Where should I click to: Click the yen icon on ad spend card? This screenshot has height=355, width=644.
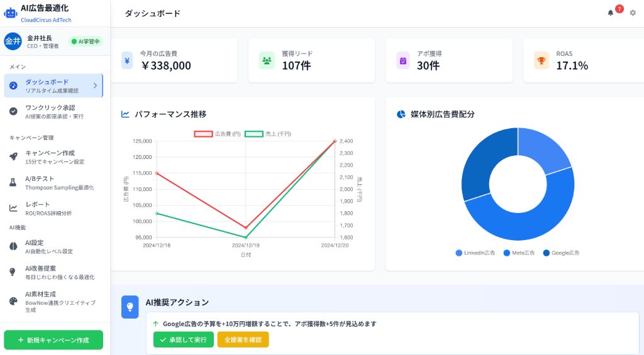point(127,61)
